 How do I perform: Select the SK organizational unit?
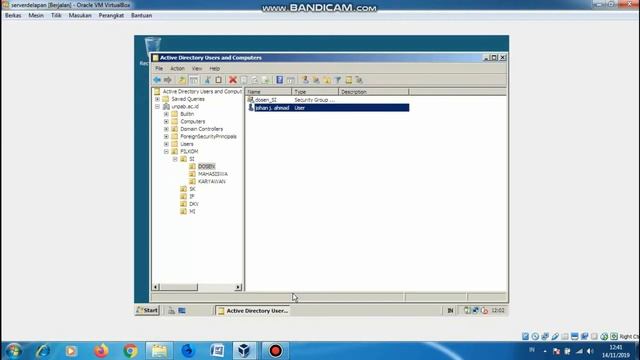[x=192, y=189]
